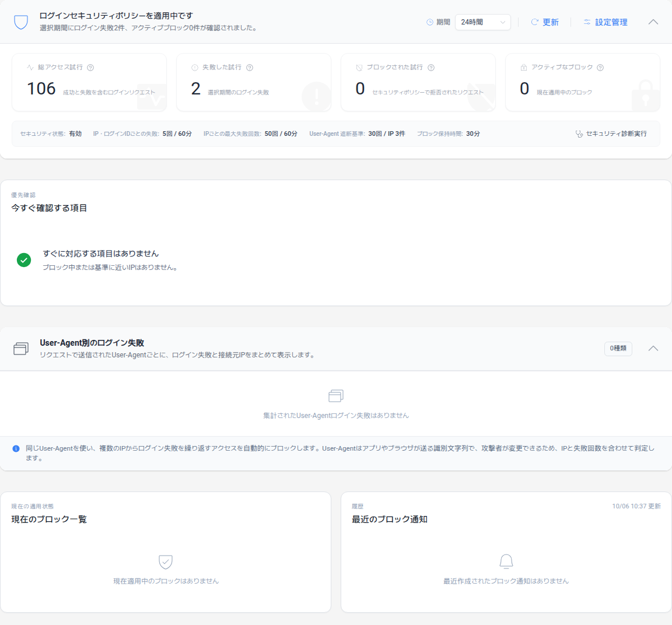Image resolution: width=672 pixels, height=625 pixels.
Task: Open 設定管理 settings management
Action: pos(605,22)
